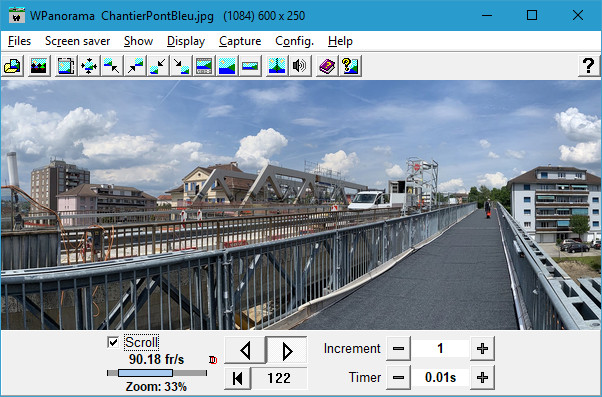Click the filmstrip-style display toolbar icon

(x=204, y=66)
